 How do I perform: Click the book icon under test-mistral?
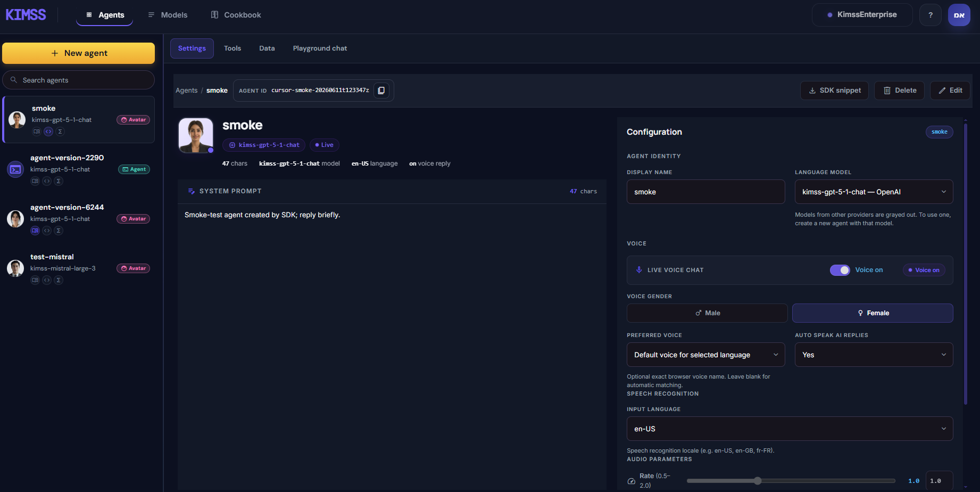35,280
